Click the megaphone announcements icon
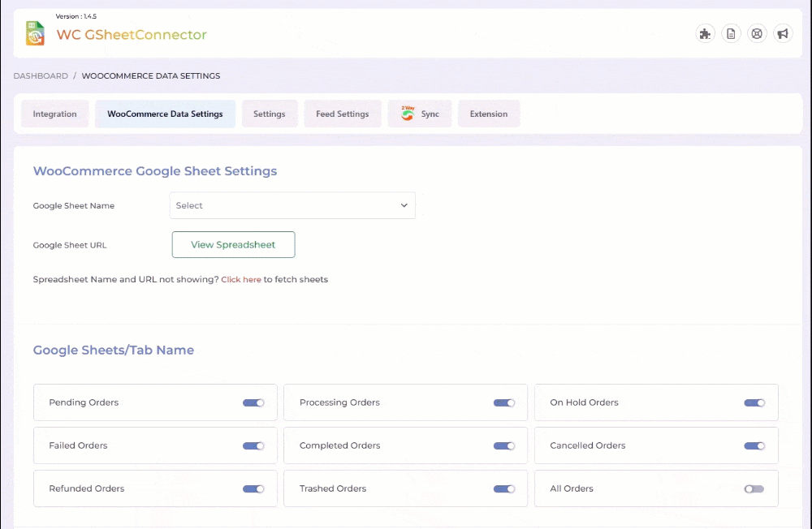Viewport: 812px width, 529px height. [783, 33]
